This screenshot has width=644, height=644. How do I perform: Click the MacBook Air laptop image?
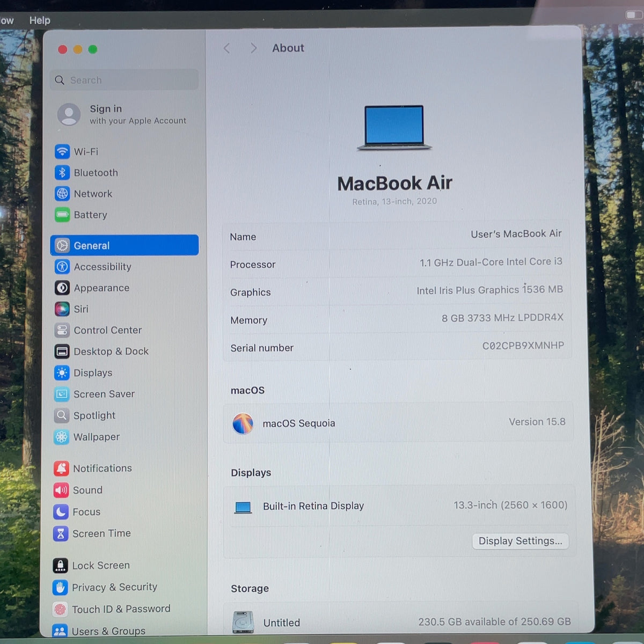(x=394, y=128)
